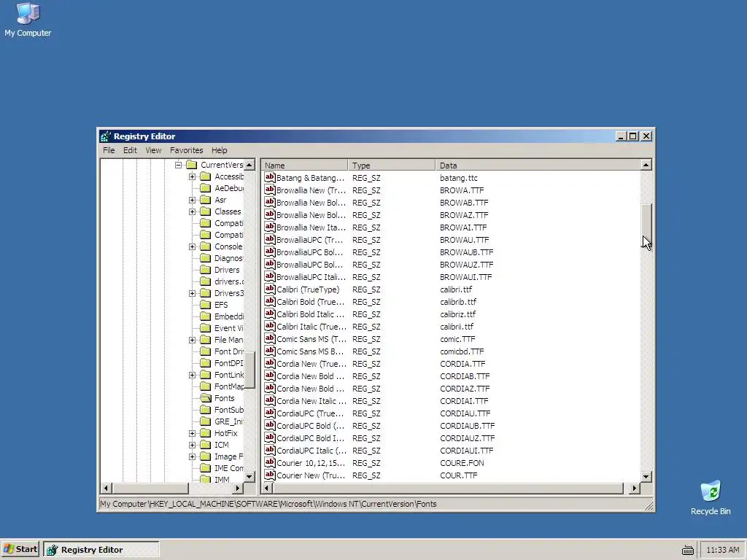747x560 pixels.
Task: Click the icon of the calibriz.ttf entry
Action: pos(270,314)
